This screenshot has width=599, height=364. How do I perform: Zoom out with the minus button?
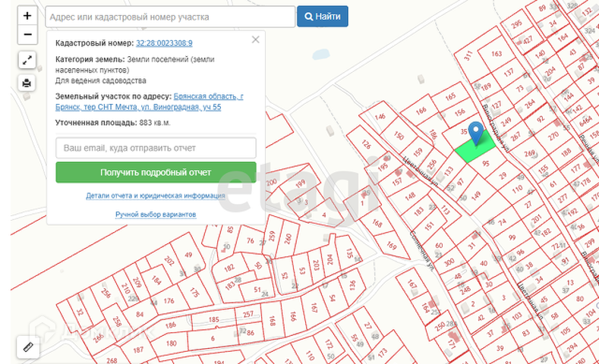point(27,35)
